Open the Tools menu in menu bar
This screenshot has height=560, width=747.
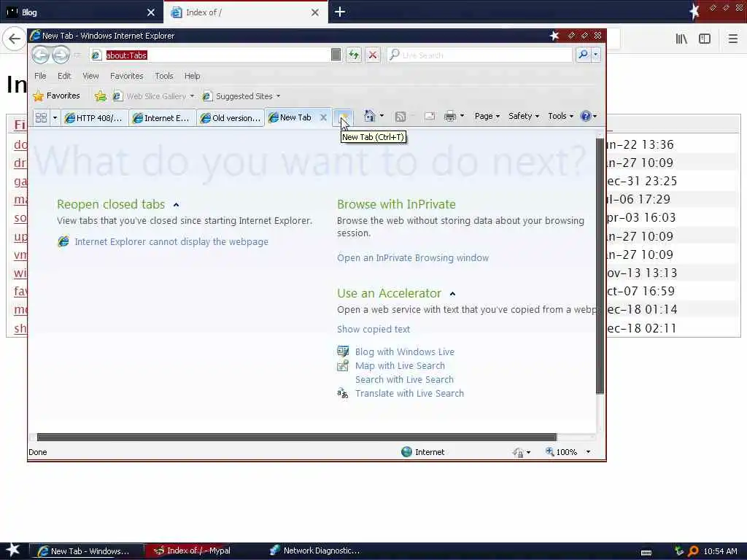tap(164, 76)
